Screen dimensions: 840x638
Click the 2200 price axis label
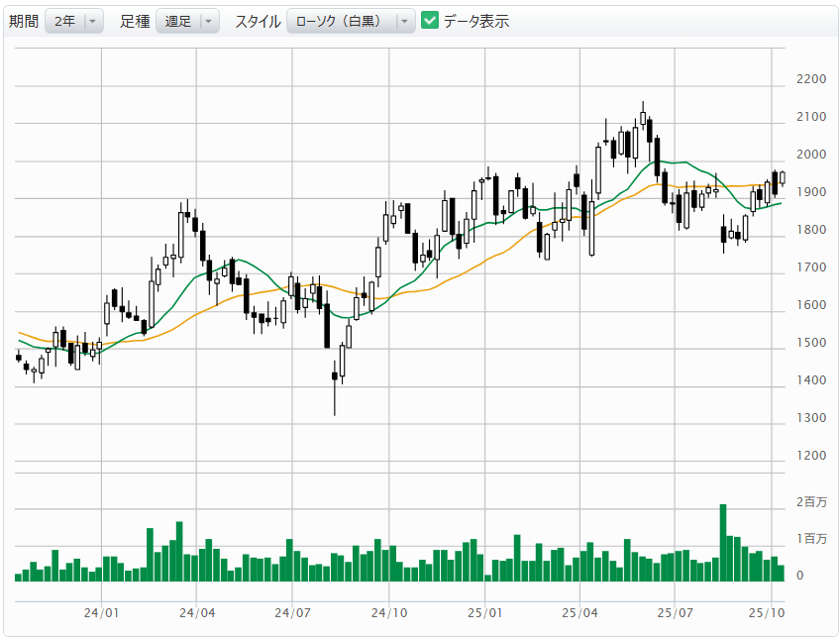click(x=811, y=79)
